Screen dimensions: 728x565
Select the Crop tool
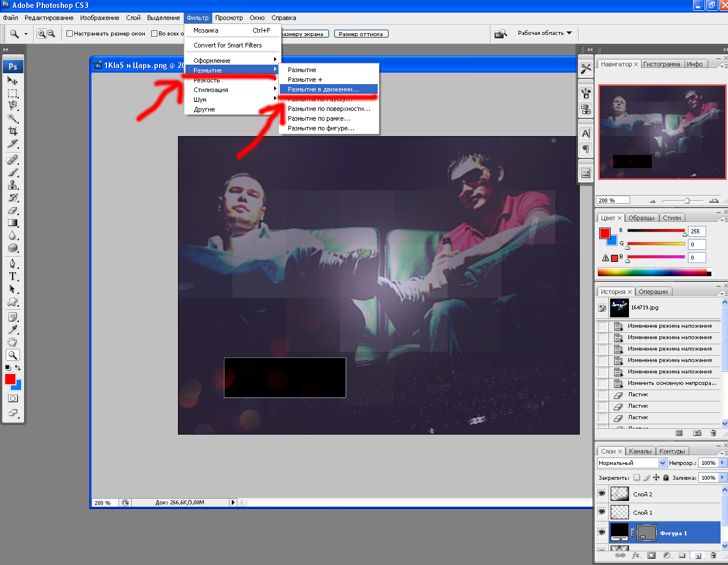[13, 131]
